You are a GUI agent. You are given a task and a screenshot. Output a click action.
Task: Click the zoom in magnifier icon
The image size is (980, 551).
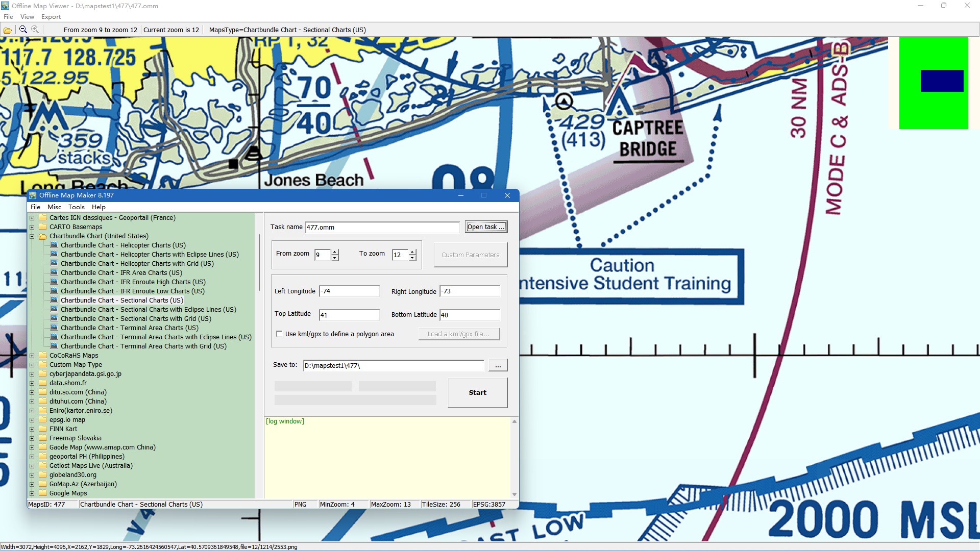pos(35,30)
